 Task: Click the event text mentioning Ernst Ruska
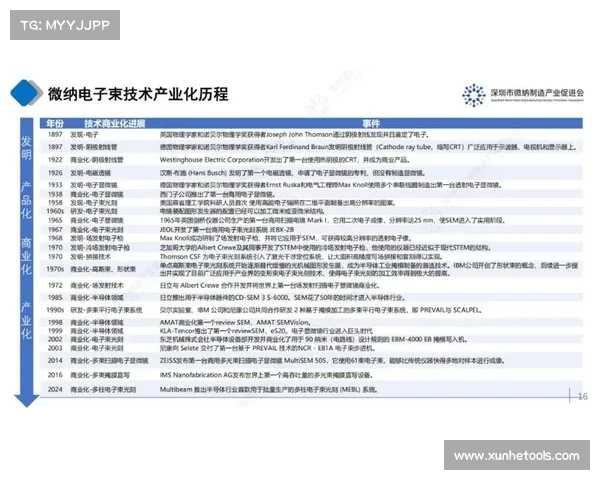tap(331, 185)
